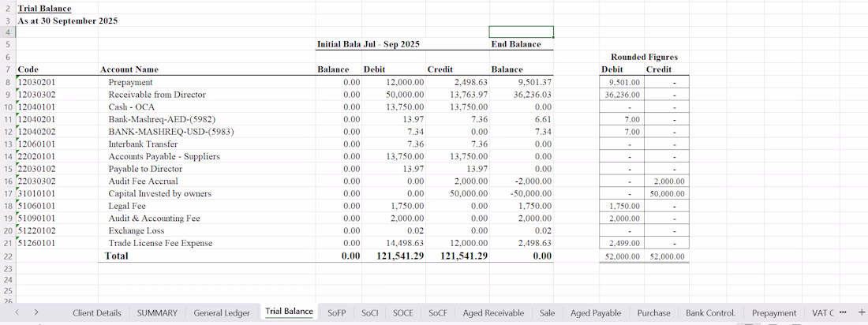Viewport: 868px width, 325px height.
Task: Select the SoCF sheet tab
Action: click(x=437, y=313)
